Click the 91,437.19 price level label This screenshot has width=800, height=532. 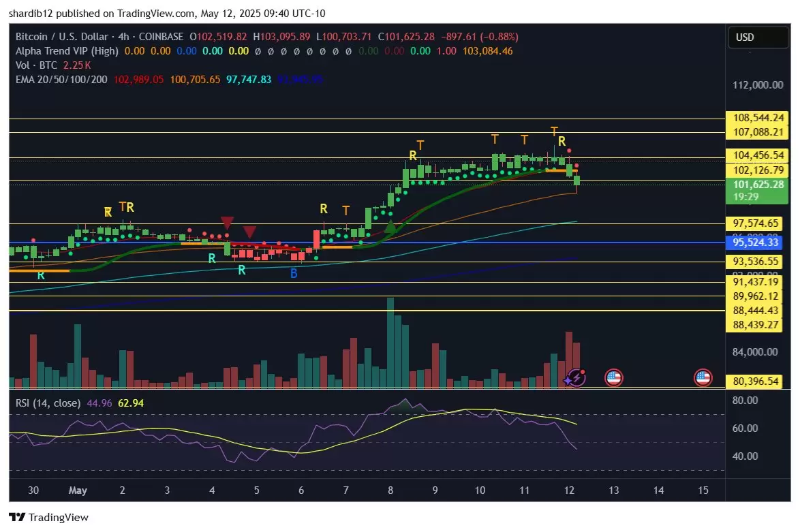(x=755, y=282)
